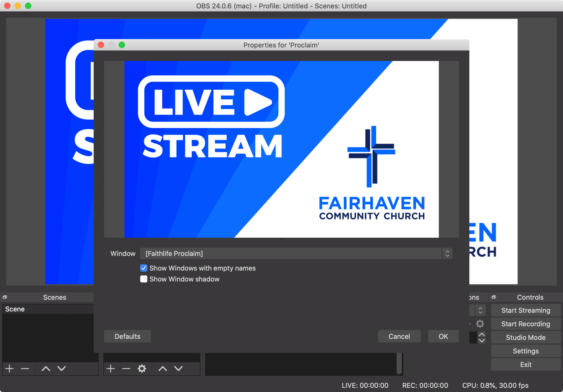Start Recording from Controls panel
563x392 pixels.
coord(526,324)
